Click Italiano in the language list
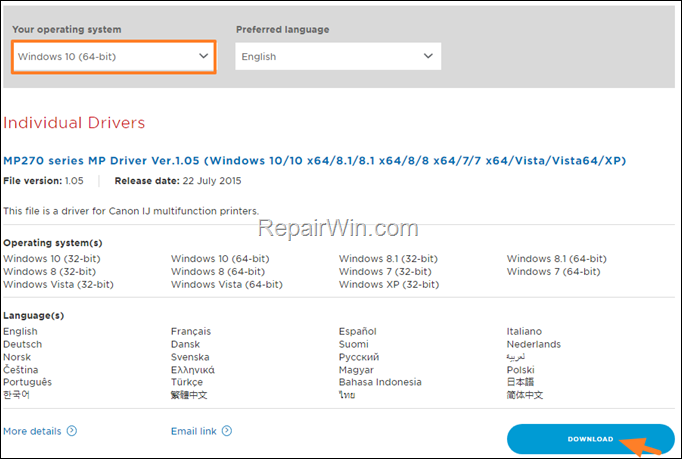Image resolution: width=682 pixels, height=459 pixels. [x=524, y=332]
